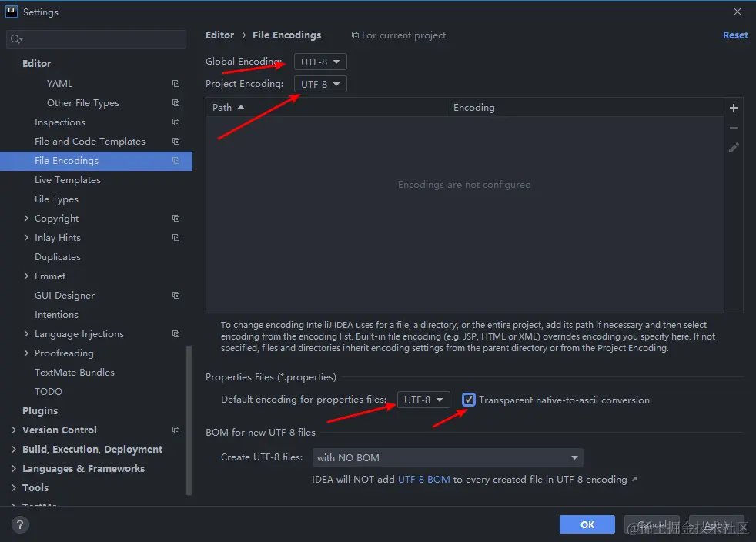The width and height of the screenshot is (756, 542).
Task: Click project icon beside Inlay Hints
Action: click(176, 238)
